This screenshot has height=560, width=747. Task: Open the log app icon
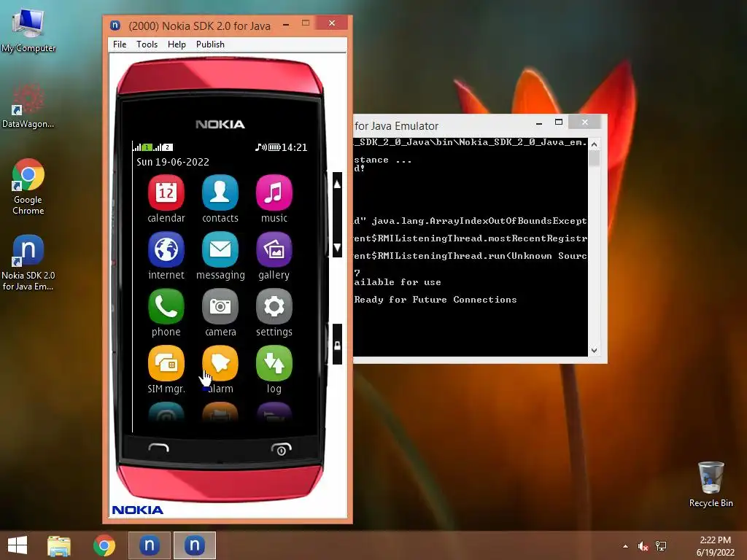click(274, 363)
